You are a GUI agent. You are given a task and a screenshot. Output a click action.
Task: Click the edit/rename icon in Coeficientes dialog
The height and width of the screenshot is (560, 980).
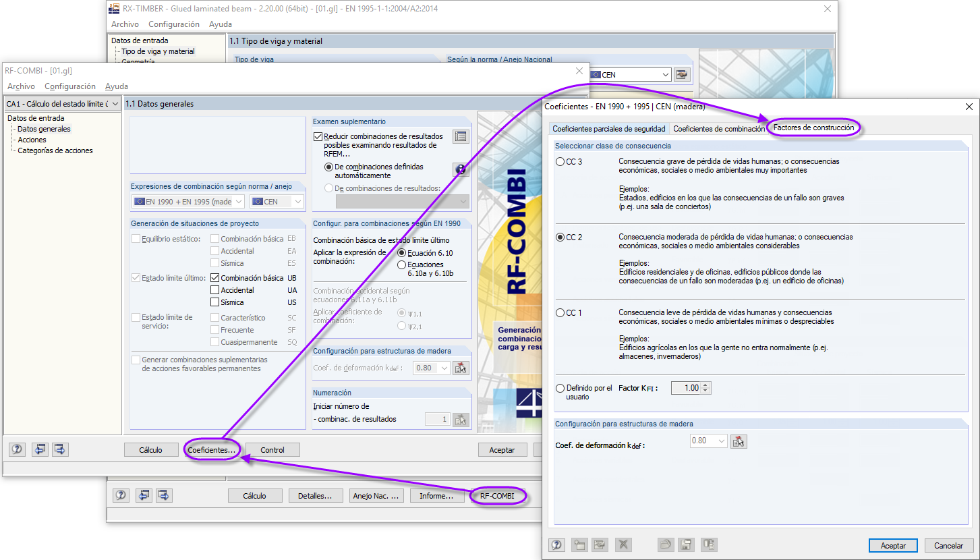click(600, 545)
